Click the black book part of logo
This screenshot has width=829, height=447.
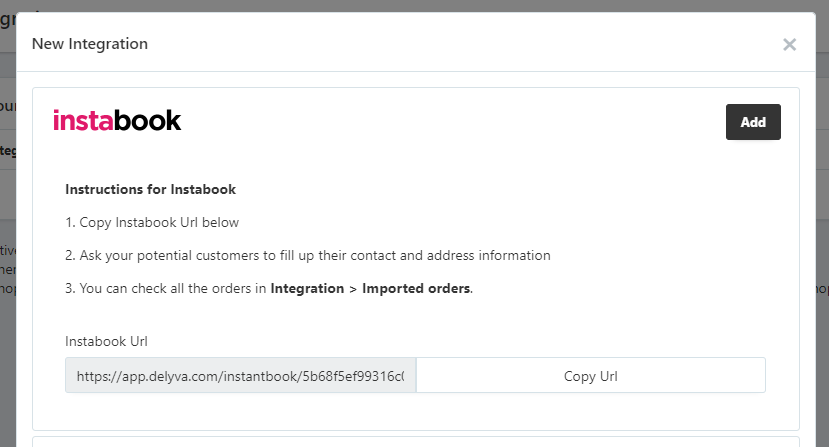point(148,121)
